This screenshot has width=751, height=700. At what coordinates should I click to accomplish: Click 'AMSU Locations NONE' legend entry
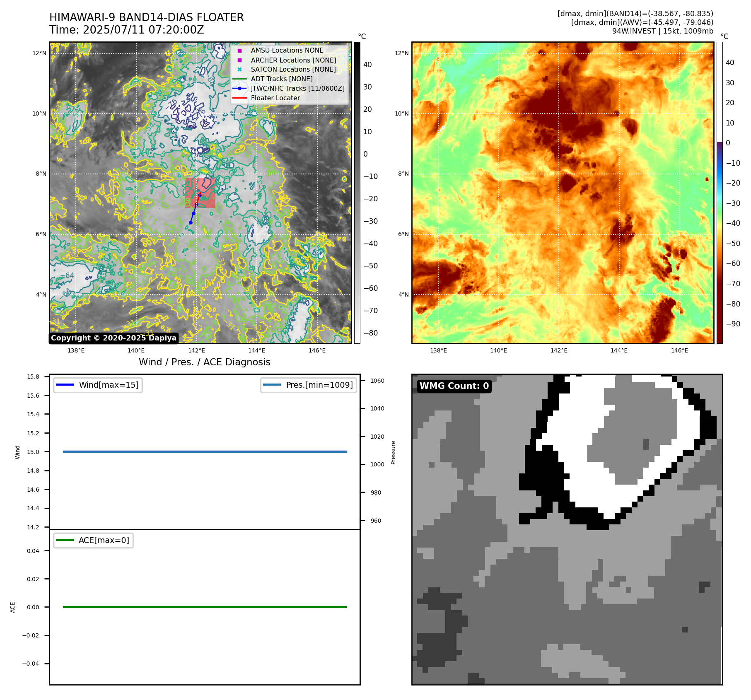click(x=287, y=50)
